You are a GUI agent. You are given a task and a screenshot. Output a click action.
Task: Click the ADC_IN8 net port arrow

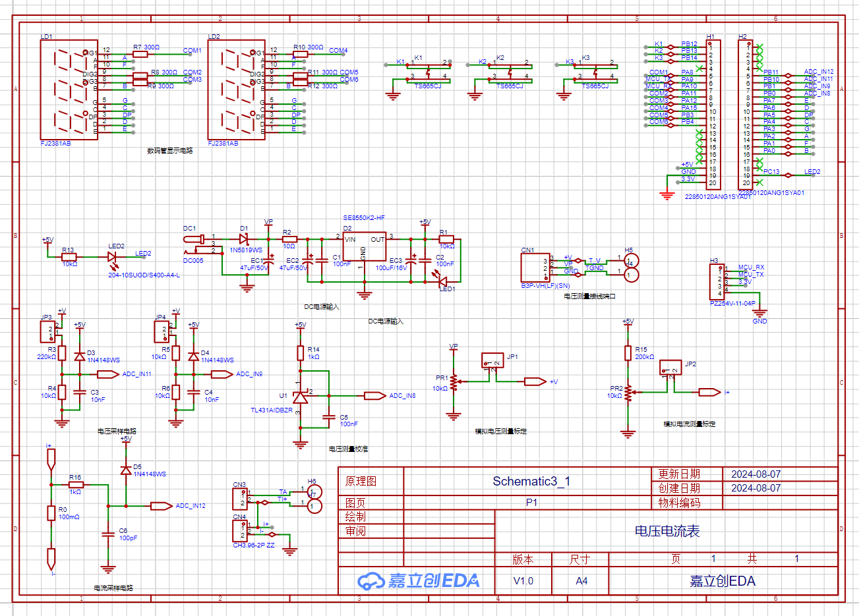[x=375, y=396]
